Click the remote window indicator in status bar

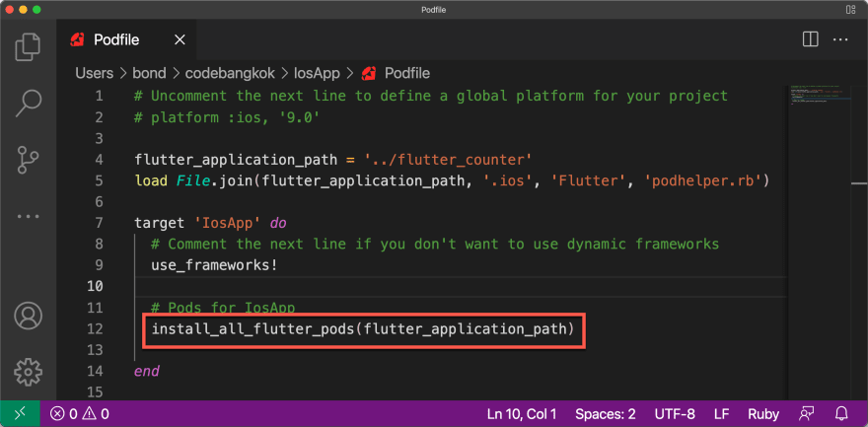pos(20,414)
